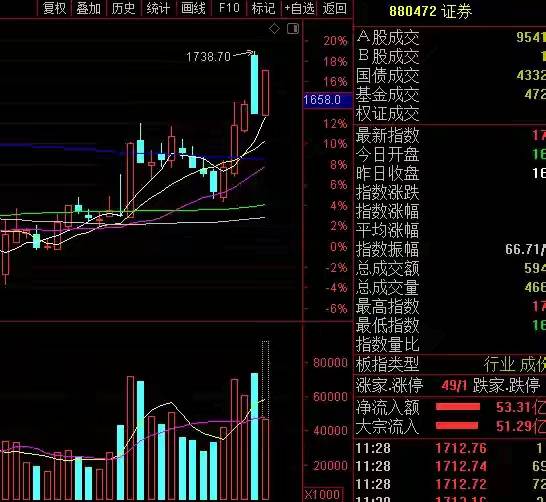Viewport: 546px width, 502px height.
Task: Click the X1000 volume scale label
Action: tap(322, 494)
